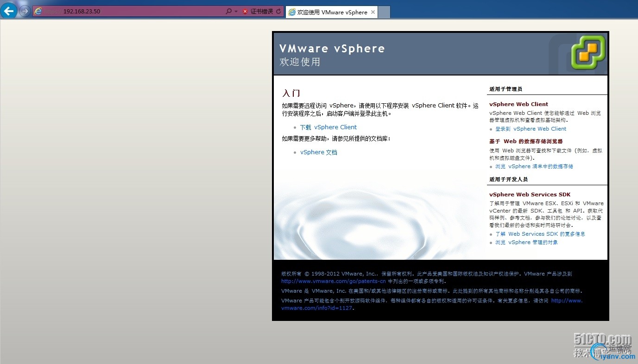Viewport: 638px width, 364px height.
Task: Click the VMware vSphere logo icon
Action: click(x=588, y=52)
